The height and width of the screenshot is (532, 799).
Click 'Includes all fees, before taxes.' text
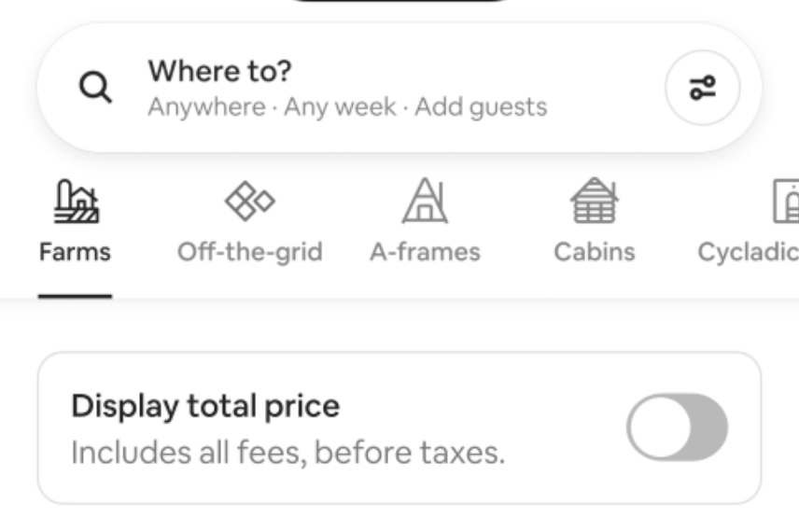pyautogui.click(x=287, y=454)
